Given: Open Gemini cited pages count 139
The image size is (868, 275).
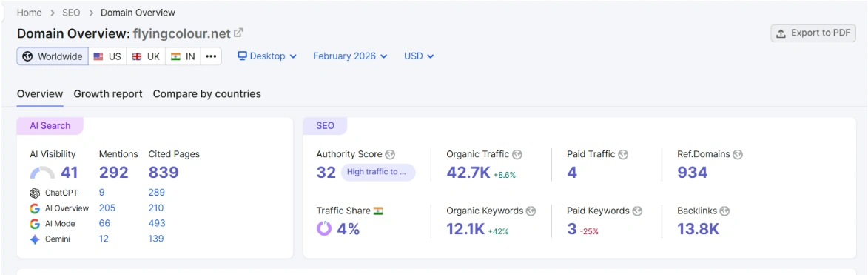Looking at the screenshot, I should tap(156, 239).
